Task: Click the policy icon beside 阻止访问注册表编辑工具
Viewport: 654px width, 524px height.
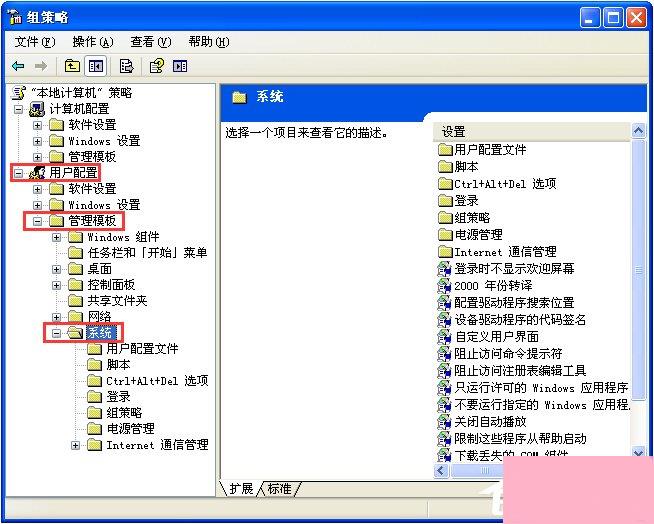Action: point(444,370)
